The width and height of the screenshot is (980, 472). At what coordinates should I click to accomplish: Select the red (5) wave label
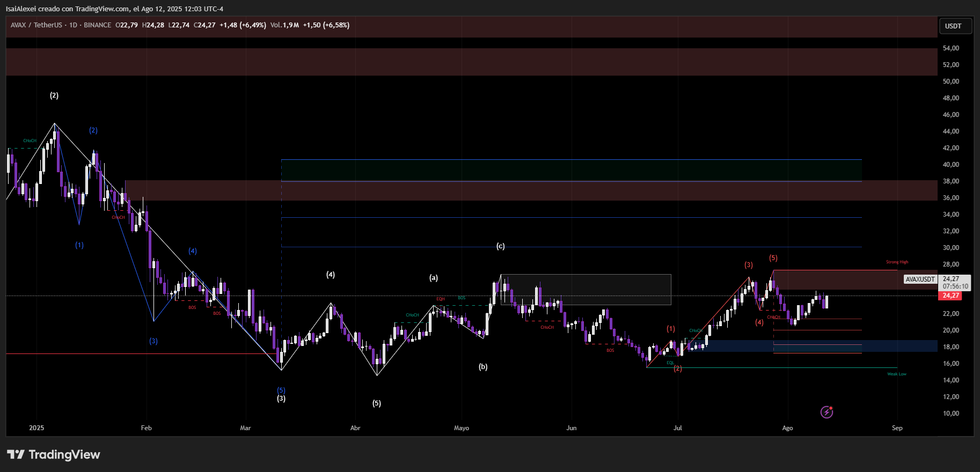773,258
